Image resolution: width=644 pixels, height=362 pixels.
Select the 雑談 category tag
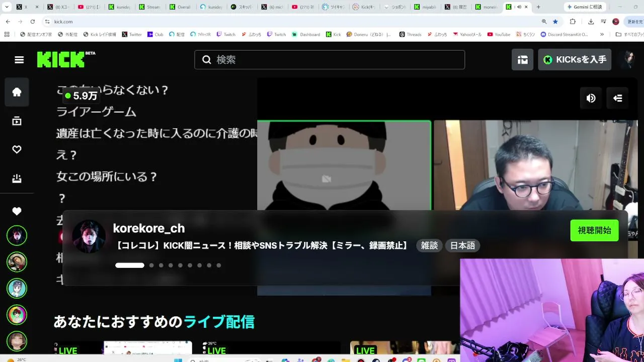coord(429,245)
